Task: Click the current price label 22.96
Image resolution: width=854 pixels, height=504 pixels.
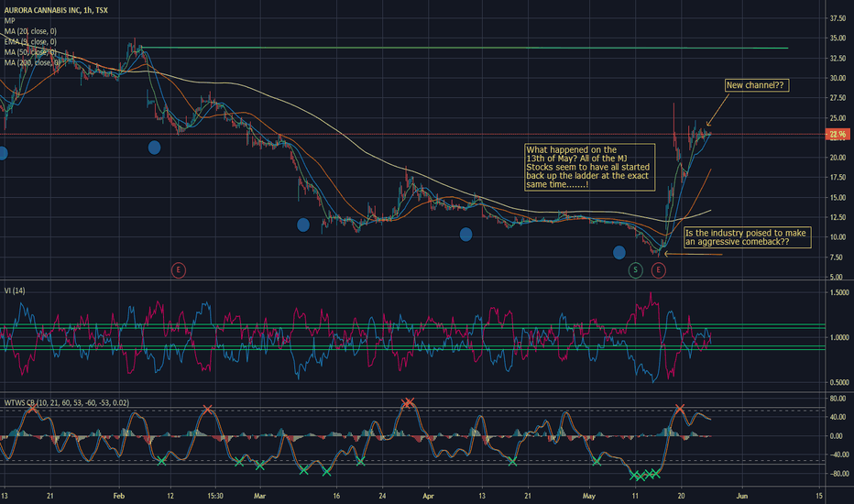Action: coord(838,134)
